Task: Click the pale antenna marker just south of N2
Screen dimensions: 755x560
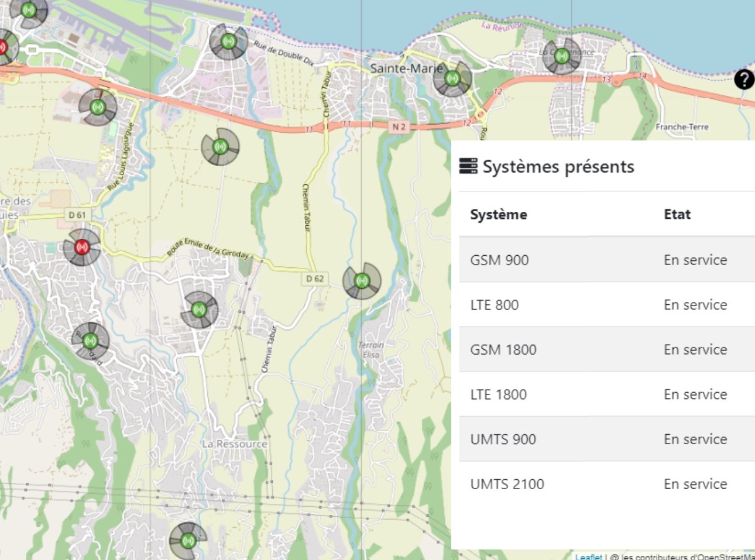Action: coord(220,146)
